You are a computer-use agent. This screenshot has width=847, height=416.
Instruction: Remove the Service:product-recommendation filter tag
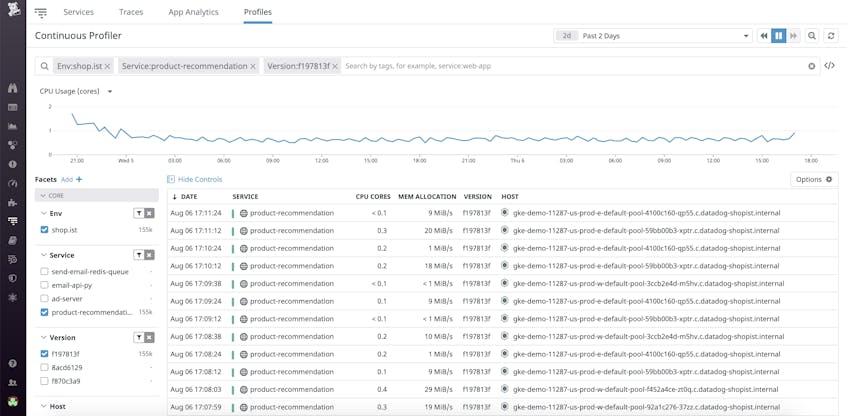click(252, 66)
